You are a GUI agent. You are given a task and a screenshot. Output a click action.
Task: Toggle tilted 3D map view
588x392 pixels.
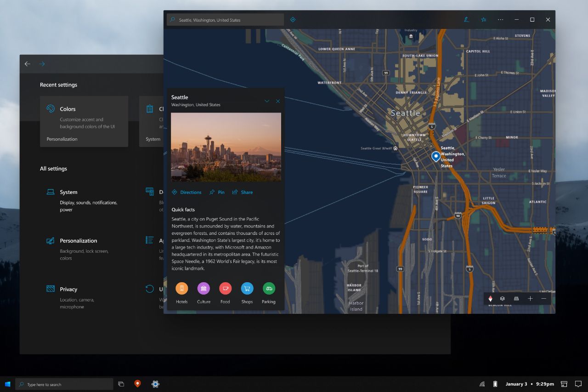(516, 298)
